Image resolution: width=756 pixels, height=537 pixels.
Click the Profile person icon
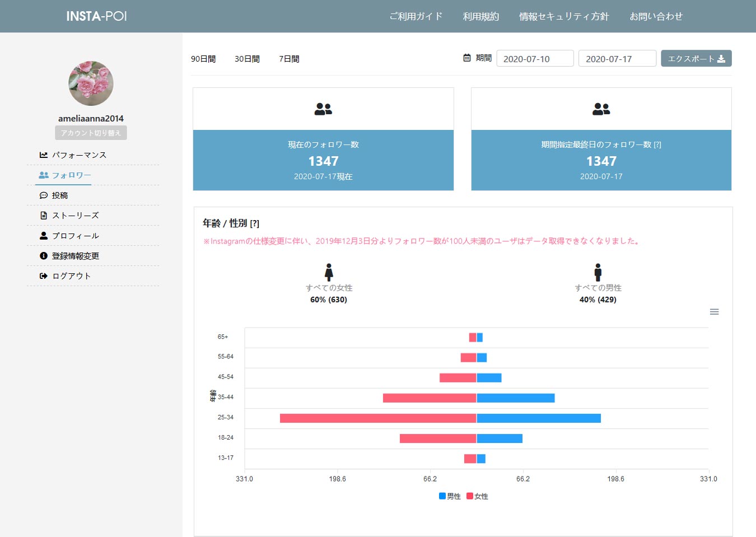[x=44, y=236]
